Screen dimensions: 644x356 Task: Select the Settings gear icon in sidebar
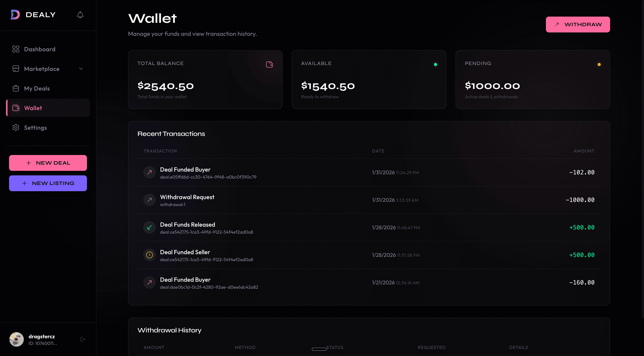click(x=15, y=127)
